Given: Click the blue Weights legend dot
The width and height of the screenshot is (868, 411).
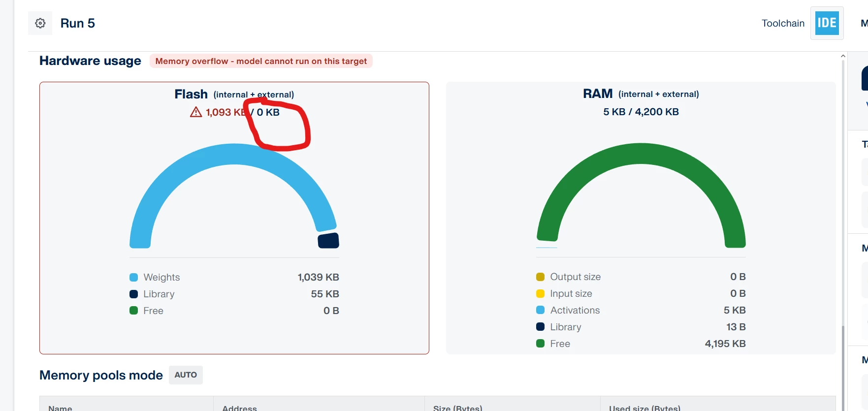Looking at the screenshot, I should click(x=133, y=277).
